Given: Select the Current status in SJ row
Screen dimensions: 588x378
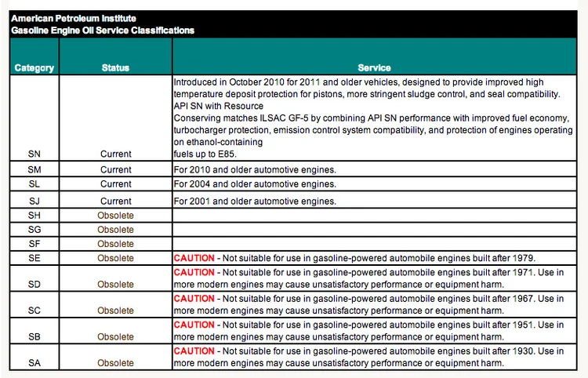Looking at the screenshot, I should pyautogui.click(x=116, y=201).
